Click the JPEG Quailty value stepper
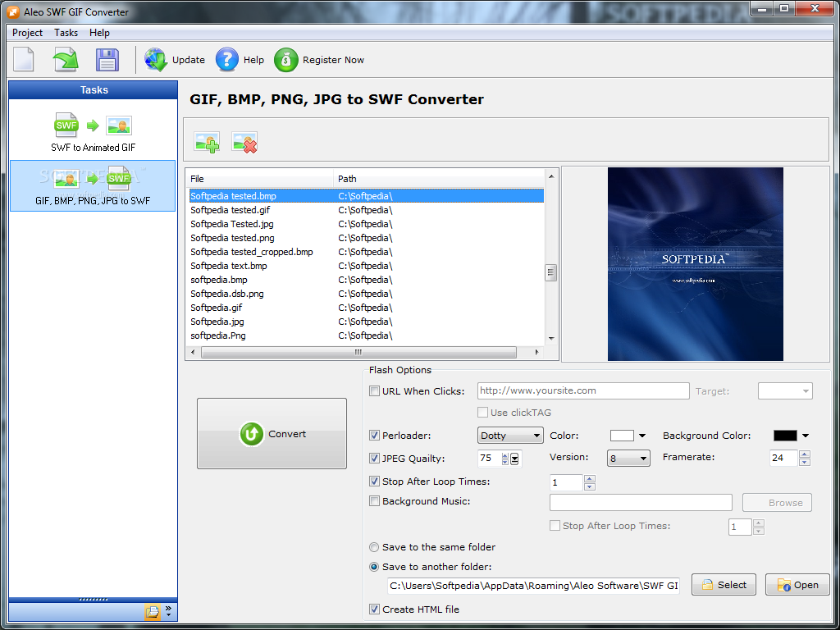Screen dimensions: 840x630 pos(505,459)
